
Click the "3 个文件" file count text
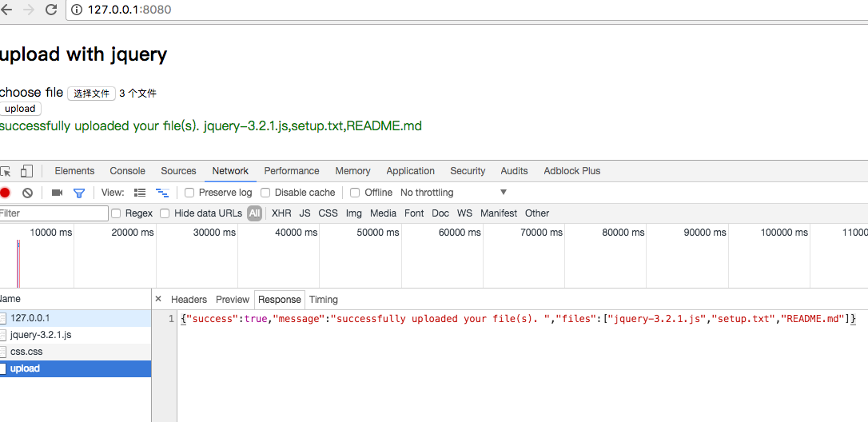point(137,94)
